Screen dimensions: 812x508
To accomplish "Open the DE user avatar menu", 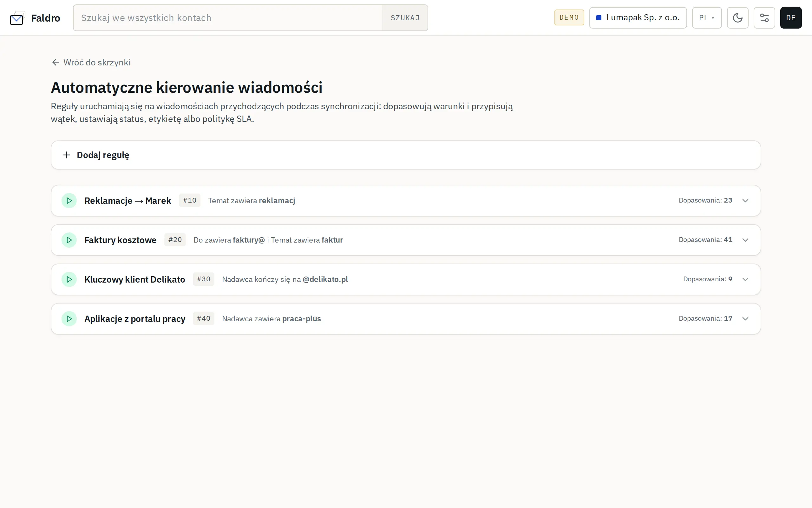I will tap(790, 18).
